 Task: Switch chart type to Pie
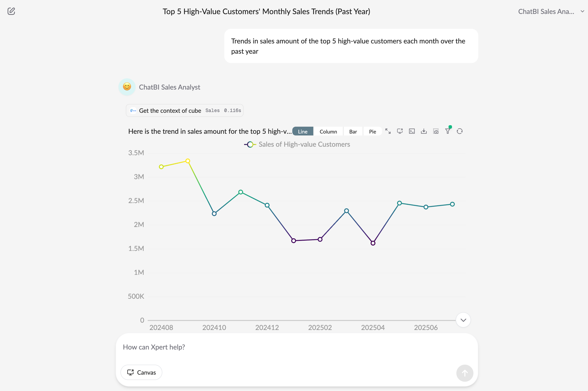(372, 131)
